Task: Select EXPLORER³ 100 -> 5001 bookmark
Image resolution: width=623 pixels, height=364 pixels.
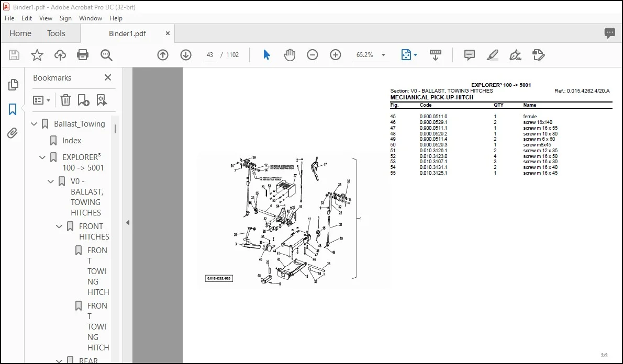Action: tap(83, 162)
